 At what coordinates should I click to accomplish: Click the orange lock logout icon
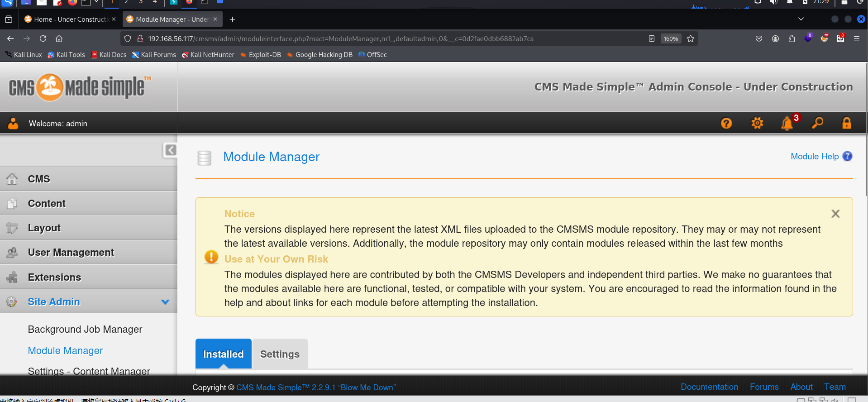(847, 123)
